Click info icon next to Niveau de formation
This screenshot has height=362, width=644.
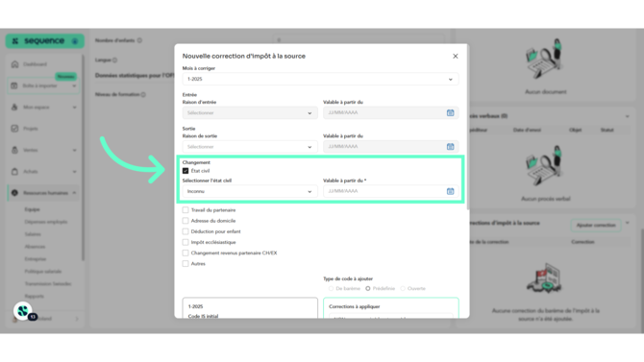143,94
